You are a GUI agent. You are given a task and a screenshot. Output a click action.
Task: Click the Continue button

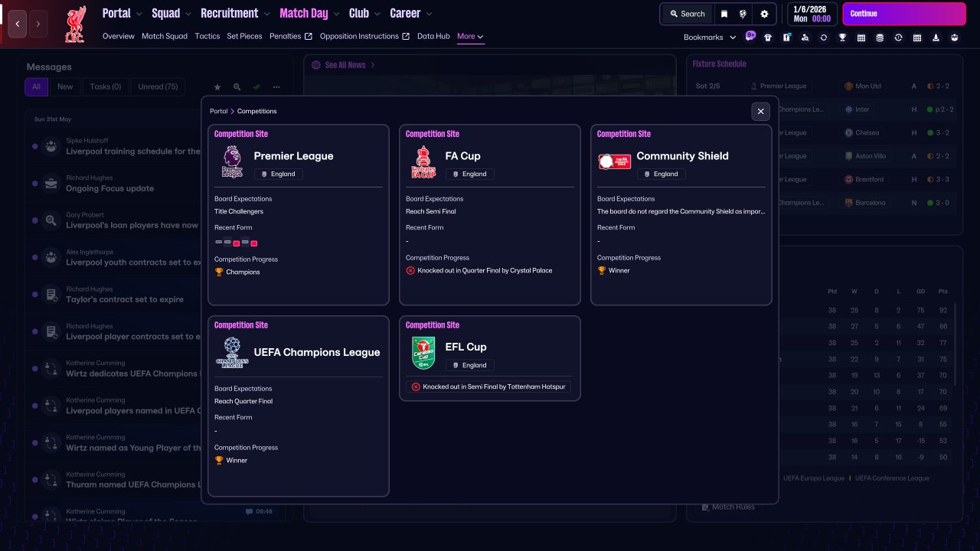tap(904, 14)
